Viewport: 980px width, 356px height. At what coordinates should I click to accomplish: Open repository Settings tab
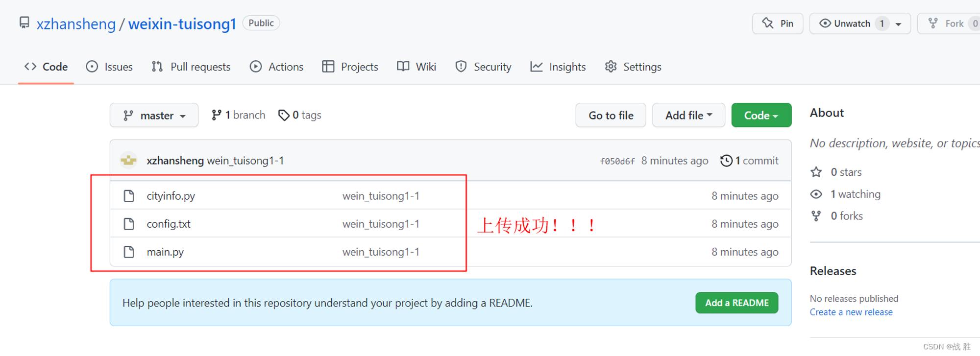click(633, 67)
